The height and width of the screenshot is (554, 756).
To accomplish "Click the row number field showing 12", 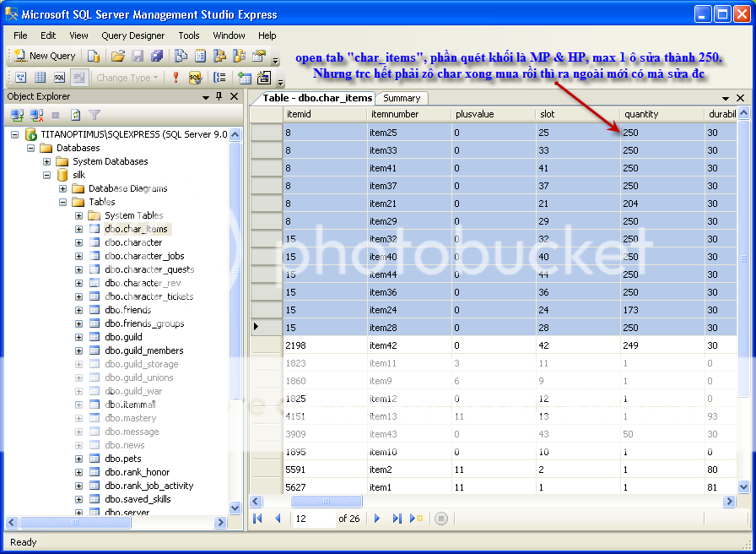I will click(x=315, y=519).
